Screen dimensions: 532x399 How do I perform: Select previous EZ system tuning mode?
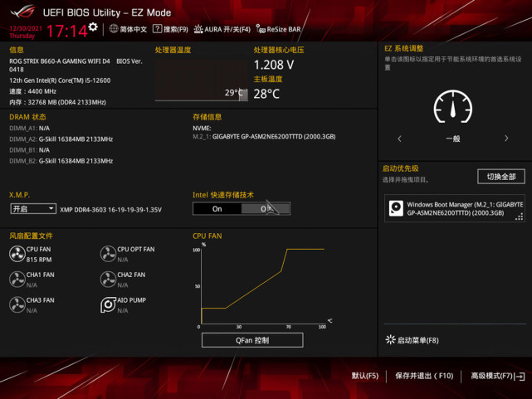coord(399,139)
